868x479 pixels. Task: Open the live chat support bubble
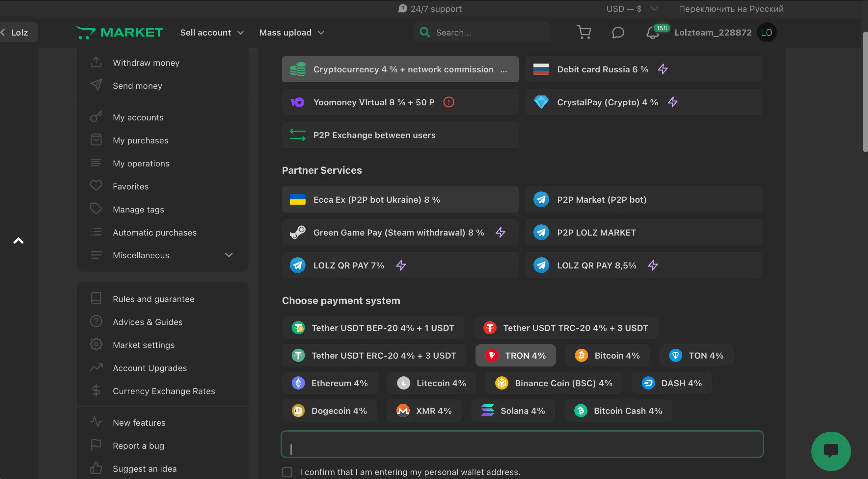830,451
